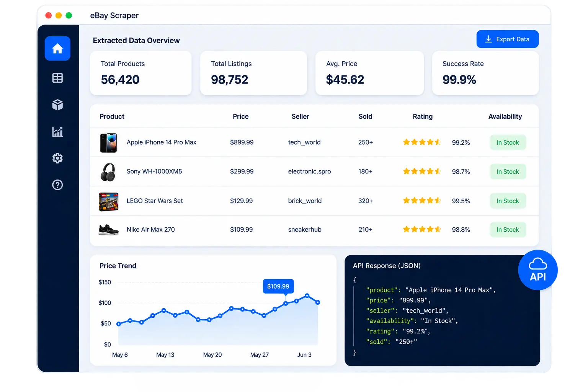Click the Export Data button

[508, 39]
